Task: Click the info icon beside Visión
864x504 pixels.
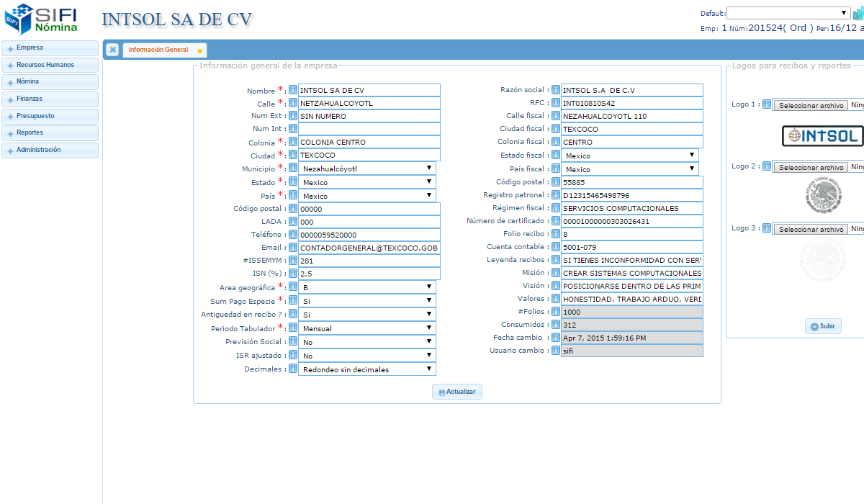Action: coord(556,286)
